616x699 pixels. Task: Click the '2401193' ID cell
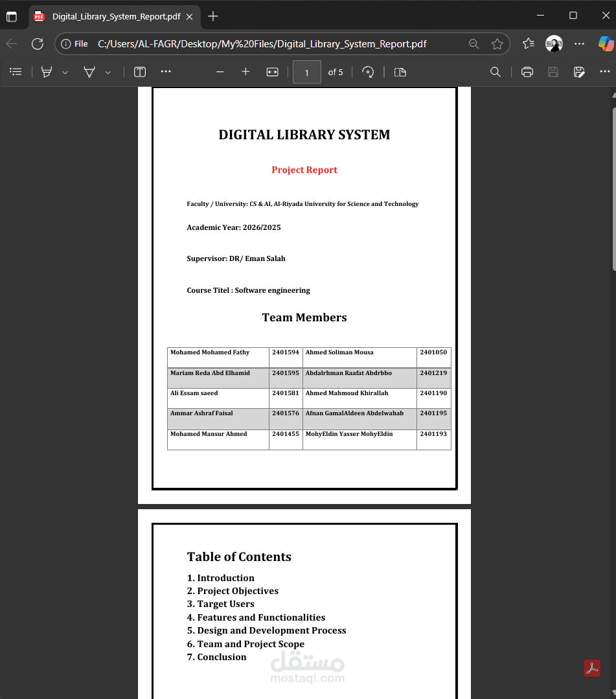point(434,439)
